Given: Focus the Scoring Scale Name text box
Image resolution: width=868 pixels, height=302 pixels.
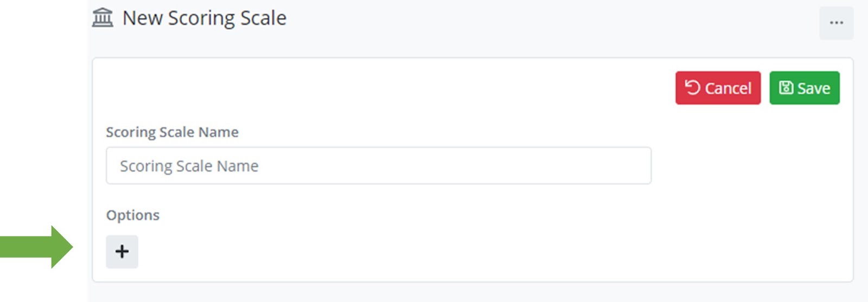Looking at the screenshot, I should coord(378,166).
